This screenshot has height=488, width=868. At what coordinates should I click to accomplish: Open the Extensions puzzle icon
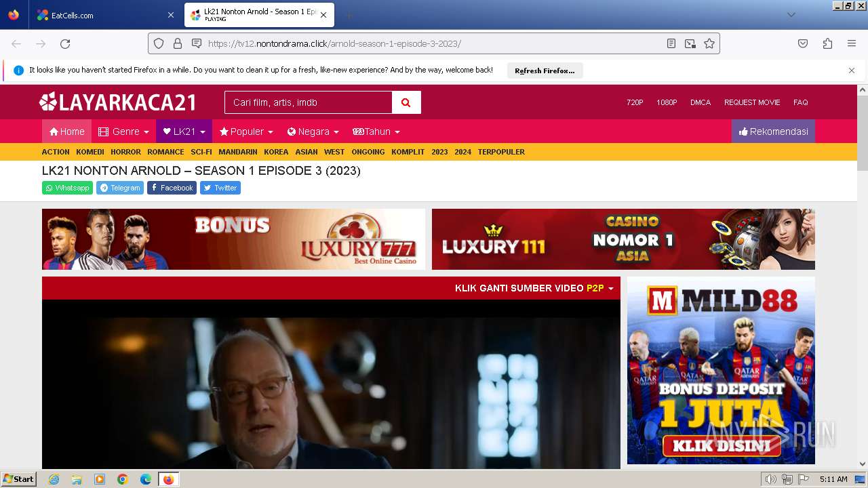pos(827,43)
